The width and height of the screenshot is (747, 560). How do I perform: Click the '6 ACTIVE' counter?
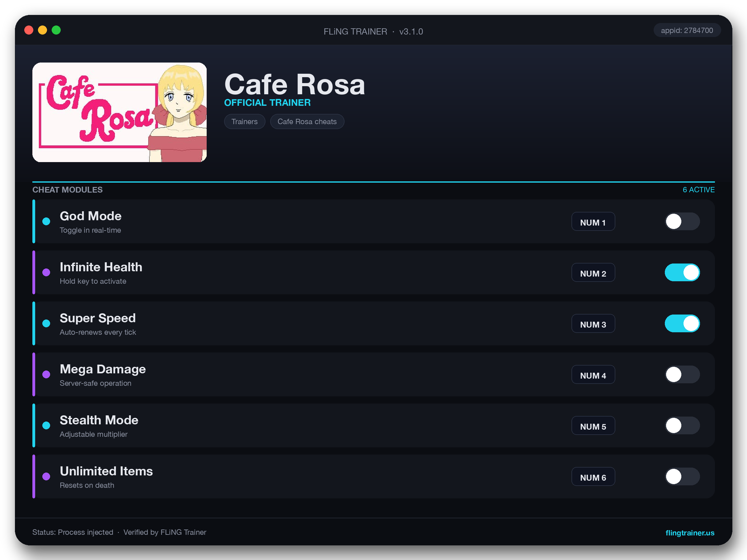click(x=698, y=190)
